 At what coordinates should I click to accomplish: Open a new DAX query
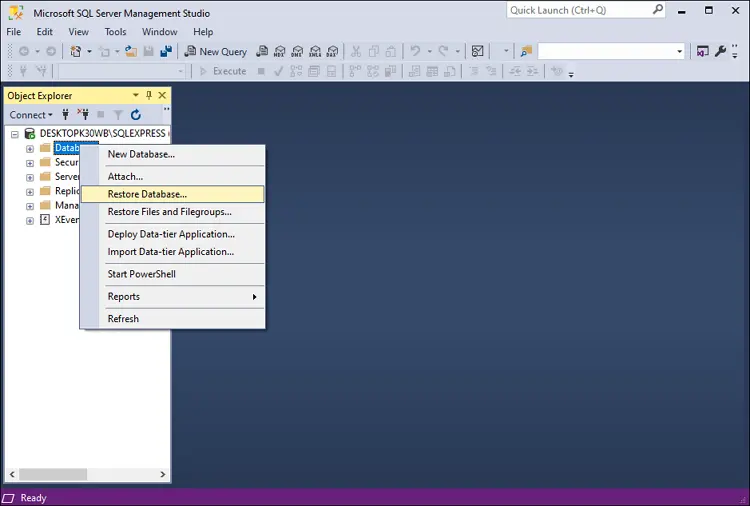[332, 51]
